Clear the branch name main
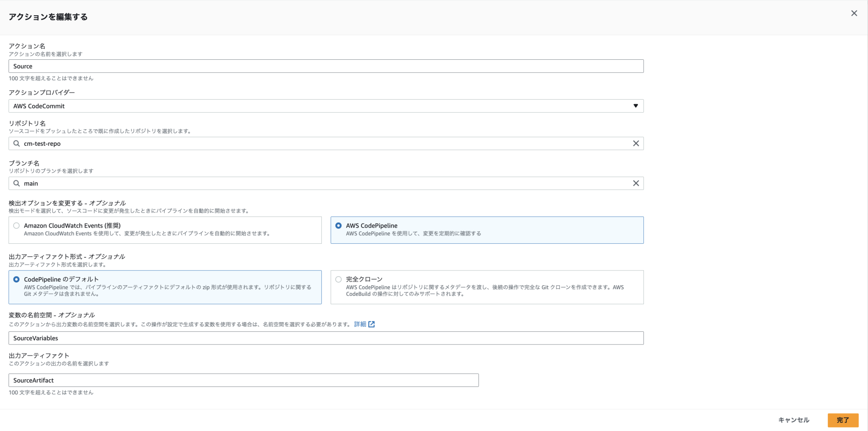 pos(636,184)
